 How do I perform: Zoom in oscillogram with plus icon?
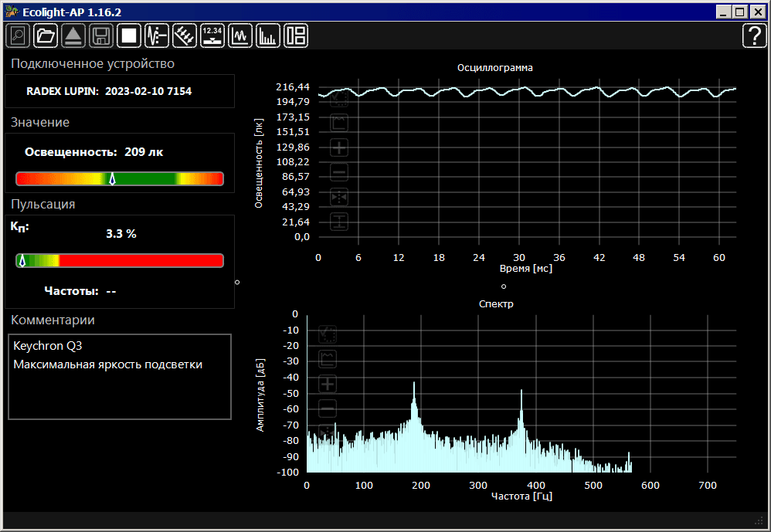point(339,147)
